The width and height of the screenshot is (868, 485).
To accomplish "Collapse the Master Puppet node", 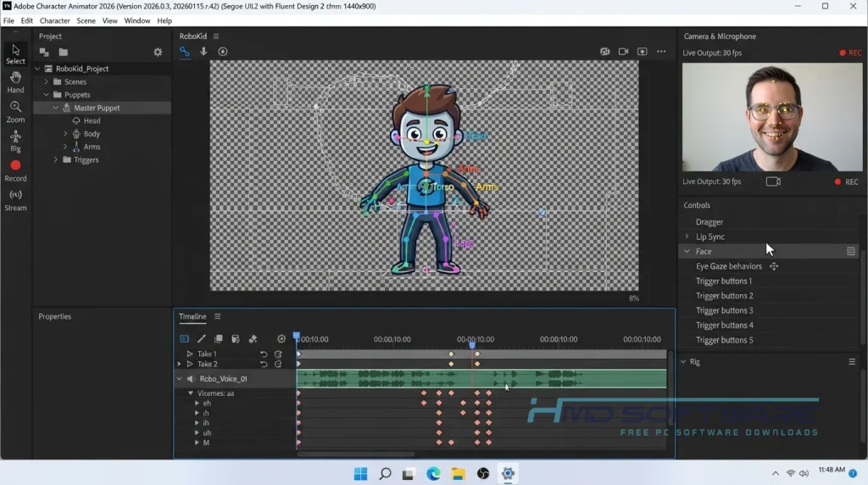I will point(56,108).
